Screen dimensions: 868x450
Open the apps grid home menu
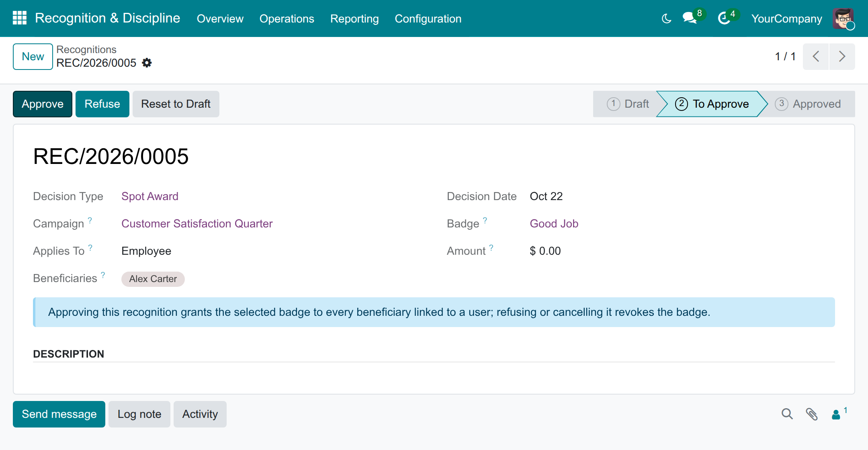point(20,18)
